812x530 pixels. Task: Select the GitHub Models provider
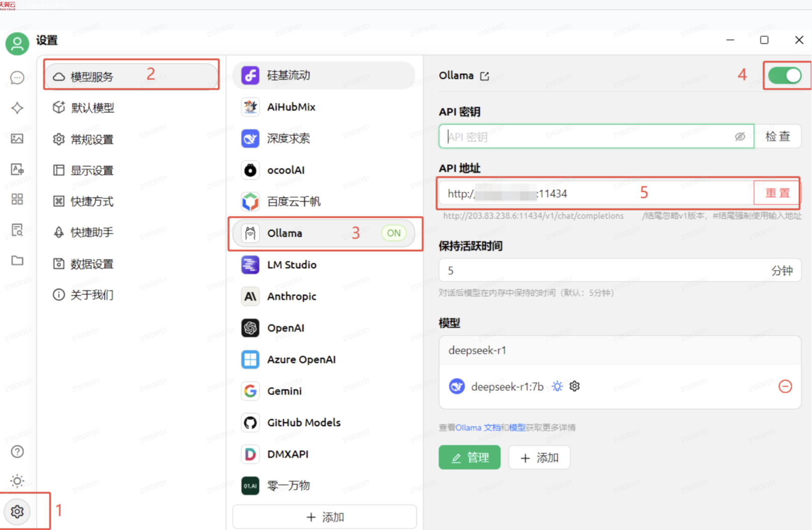click(x=324, y=423)
